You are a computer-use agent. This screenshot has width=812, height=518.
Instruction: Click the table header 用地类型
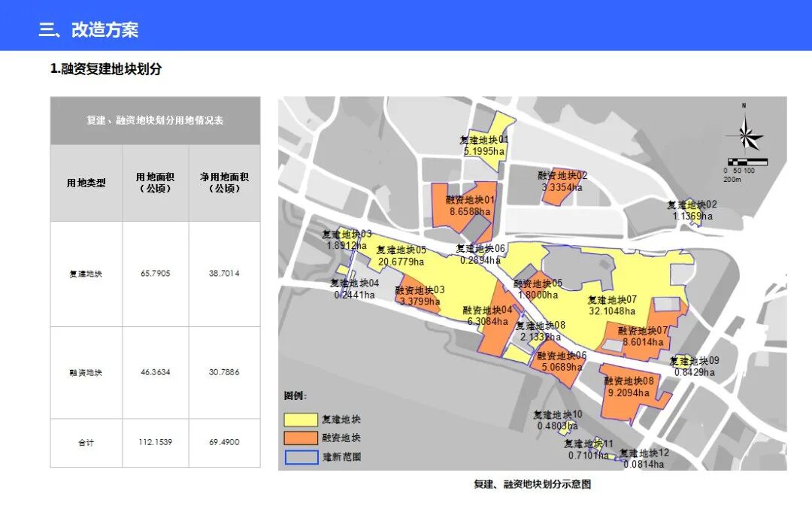(x=85, y=183)
